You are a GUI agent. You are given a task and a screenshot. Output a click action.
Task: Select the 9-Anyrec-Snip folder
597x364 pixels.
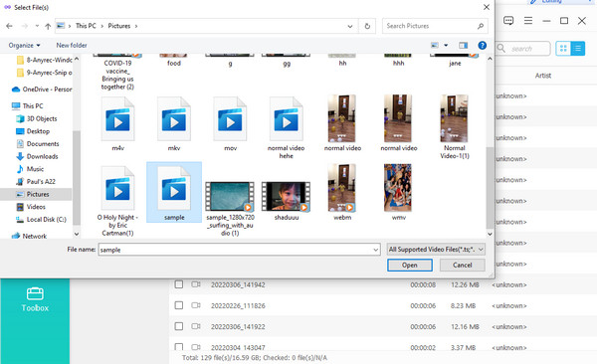tap(45, 73)
